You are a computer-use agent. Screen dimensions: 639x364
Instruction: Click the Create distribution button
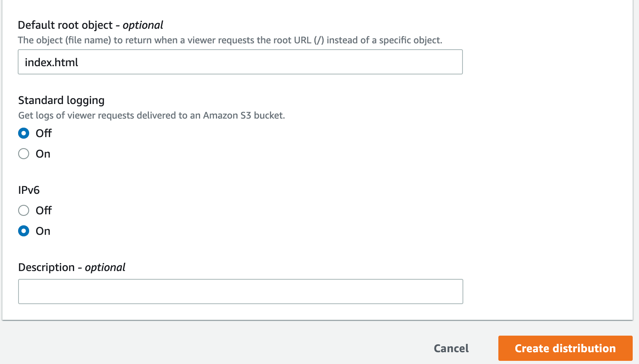(565, 348)
